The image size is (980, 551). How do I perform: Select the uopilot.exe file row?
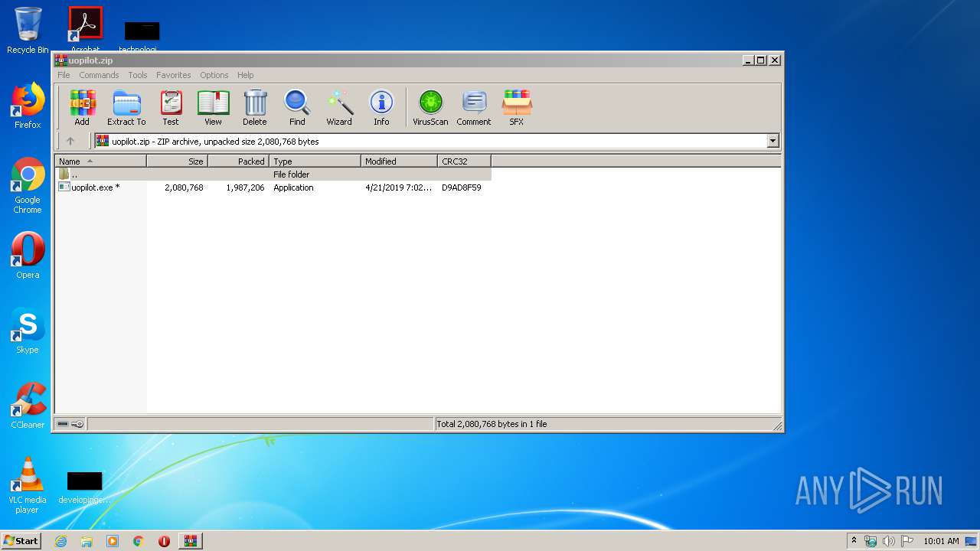(x=273, y=187)
